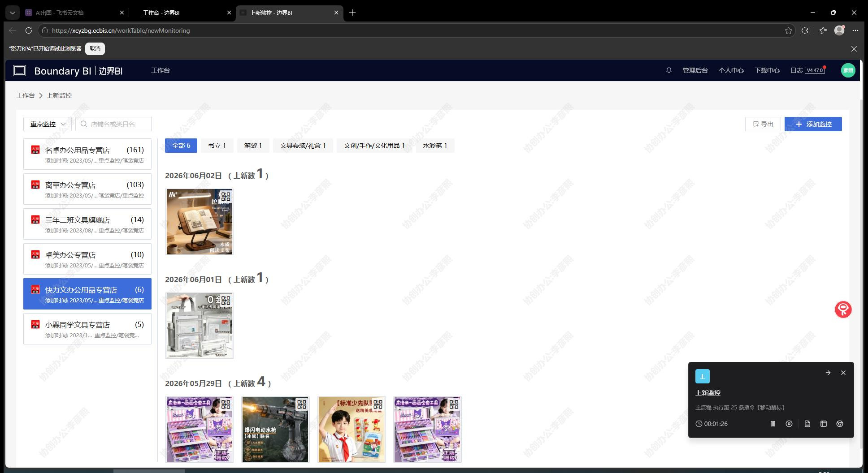
Task: Open 个人中心 from the header
Action: [731, 70]
